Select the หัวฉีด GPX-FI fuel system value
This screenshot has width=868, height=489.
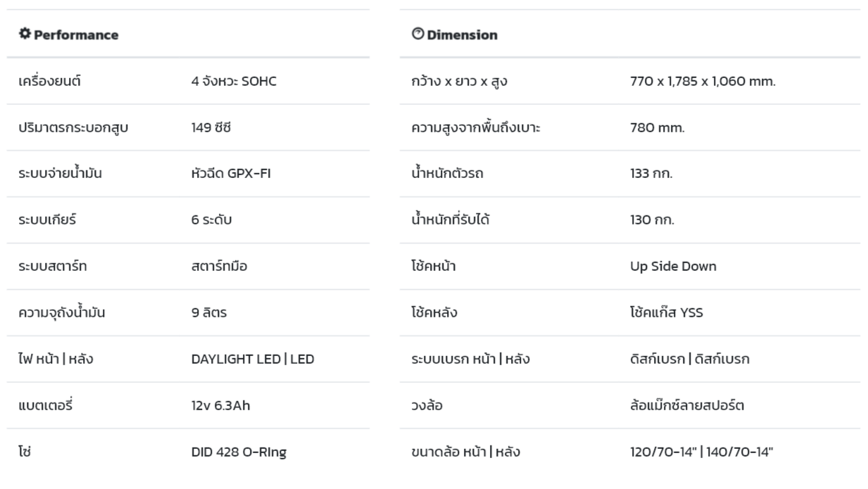230,174
